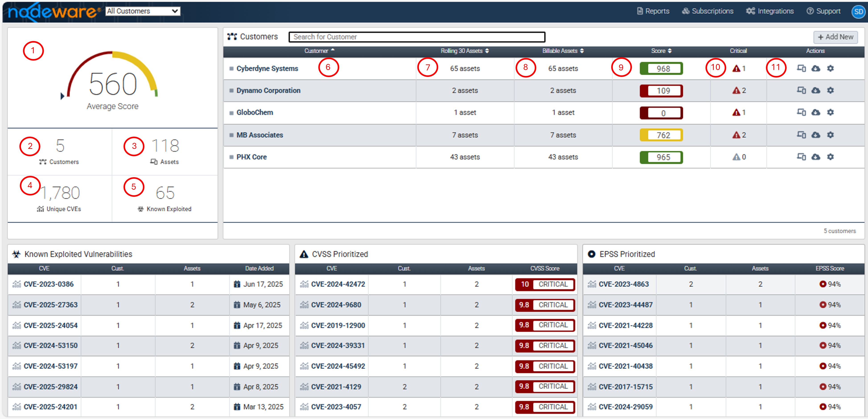Open CVE-2019-12900 entry
This screenshot has width=868, height=419.
tap(338, 325)
